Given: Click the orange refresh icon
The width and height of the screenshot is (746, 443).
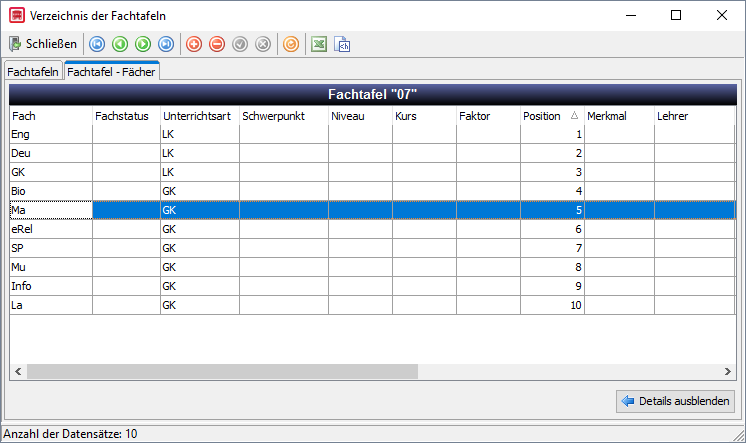Looking at the screenshot, I should 291,44.
